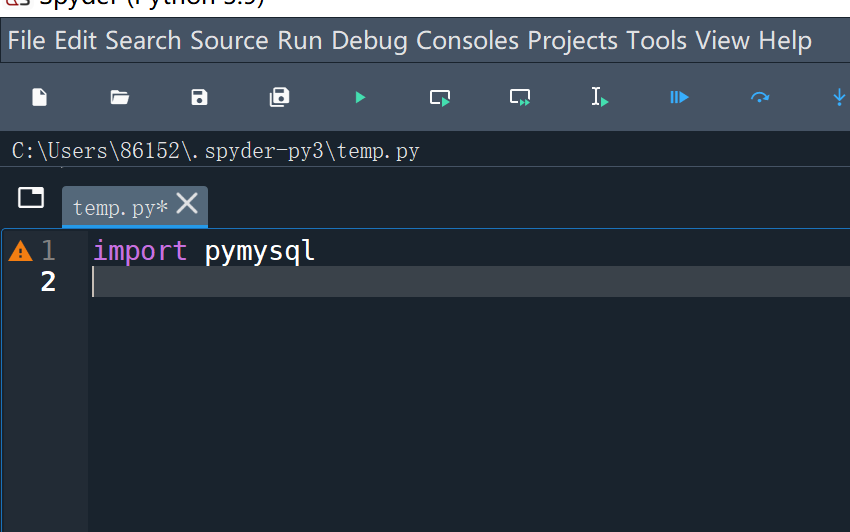Run current cell icon
The width and height of the screenshot is (850, 532).
440,98
